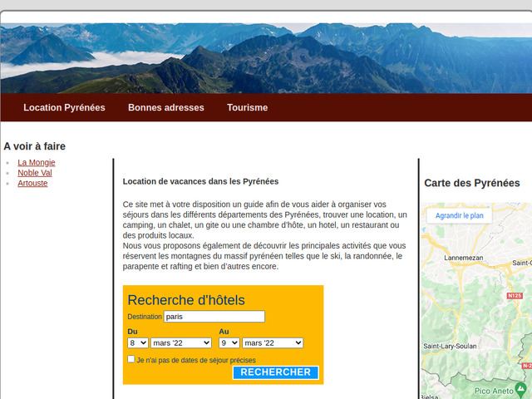This screenshot has height=399, width=532.
Task: Expand the check-out month dropdown under Au
Action: coord(272,342)
